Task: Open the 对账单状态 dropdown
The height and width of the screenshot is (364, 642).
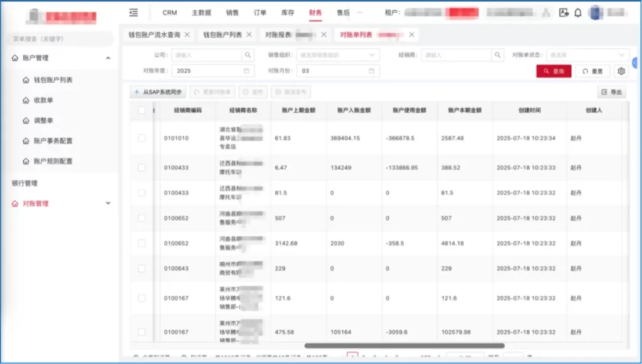Action: (x=587, y=55)
